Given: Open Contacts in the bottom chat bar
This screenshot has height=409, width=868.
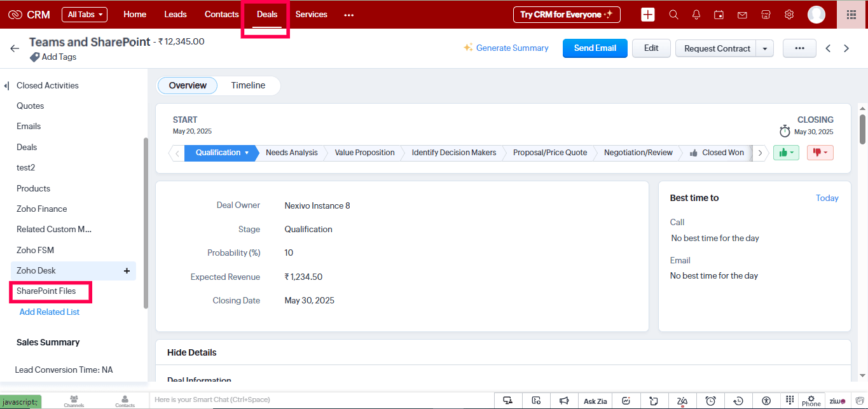Looking at the screenshot, I should coord(125,401).
